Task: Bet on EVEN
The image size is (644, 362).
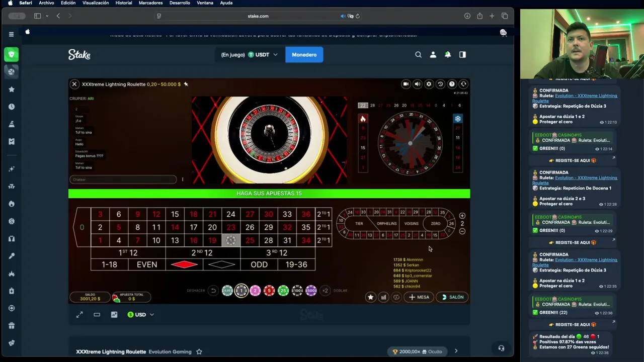Action: click(147, 264)
